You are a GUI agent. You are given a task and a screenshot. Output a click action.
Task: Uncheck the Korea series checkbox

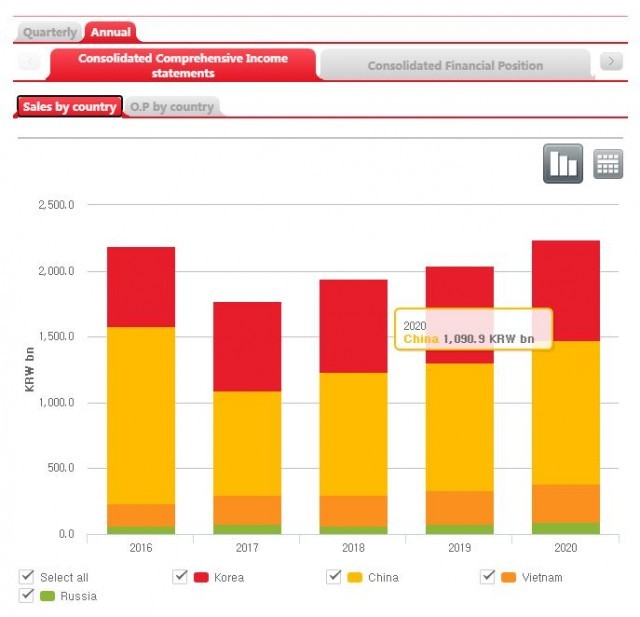coord(180,577)
